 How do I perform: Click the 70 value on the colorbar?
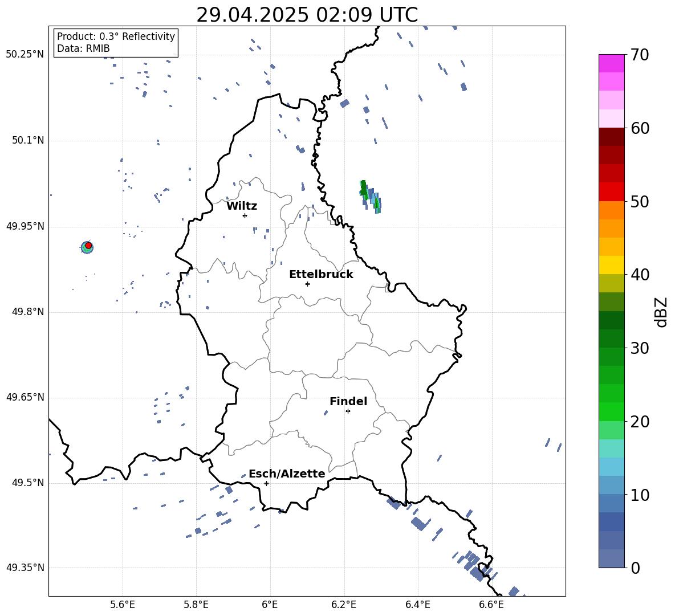click(x=639, y=55)
